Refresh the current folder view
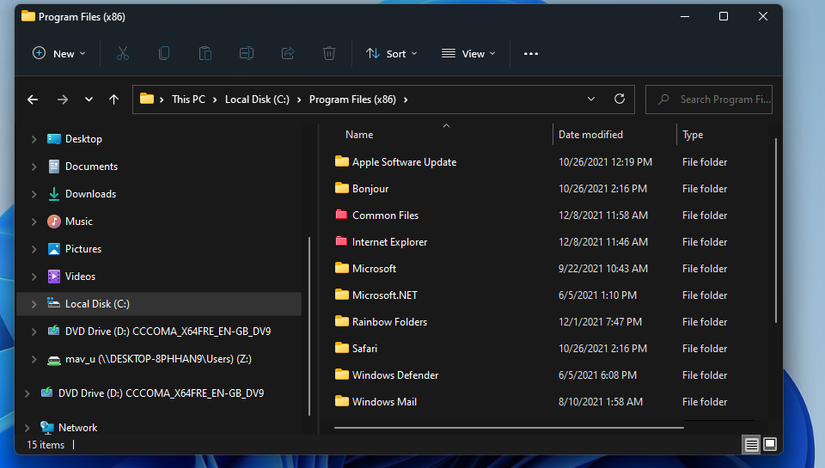The height and width of the screenshot is (468, 825). 619,99
